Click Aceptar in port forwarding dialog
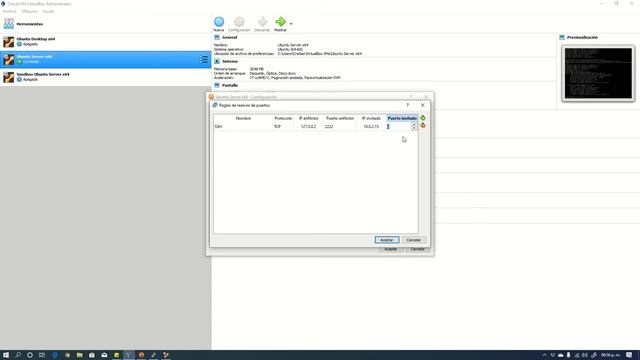 387,240
